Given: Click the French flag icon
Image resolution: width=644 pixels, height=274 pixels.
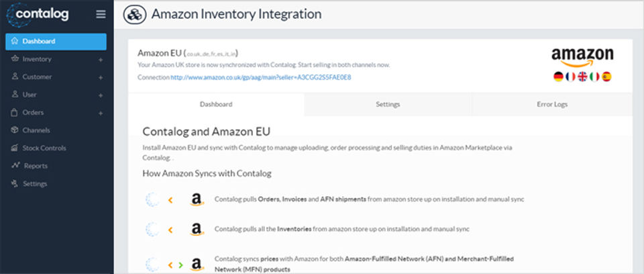Looking at the screenshot, I should [x=570, y=77].
